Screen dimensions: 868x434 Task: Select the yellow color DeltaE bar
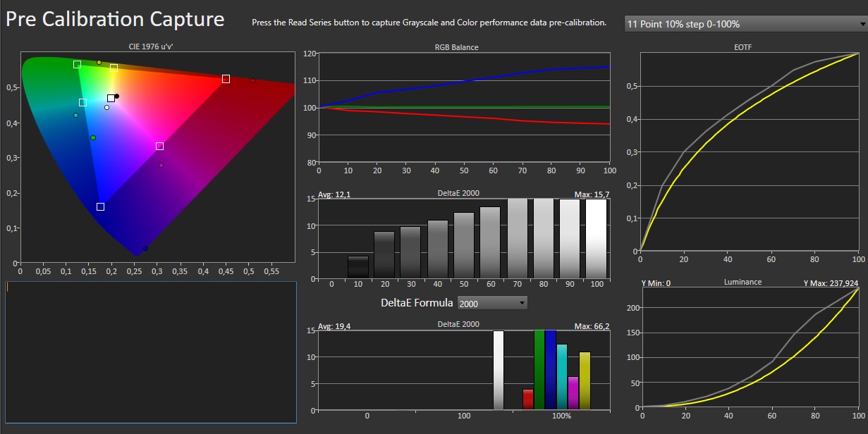pyautogui.click(x=585, y=380)
